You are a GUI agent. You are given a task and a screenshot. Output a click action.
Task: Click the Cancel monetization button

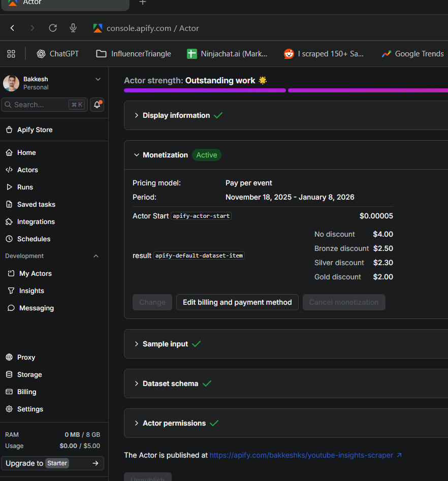[x=344, y=302]
